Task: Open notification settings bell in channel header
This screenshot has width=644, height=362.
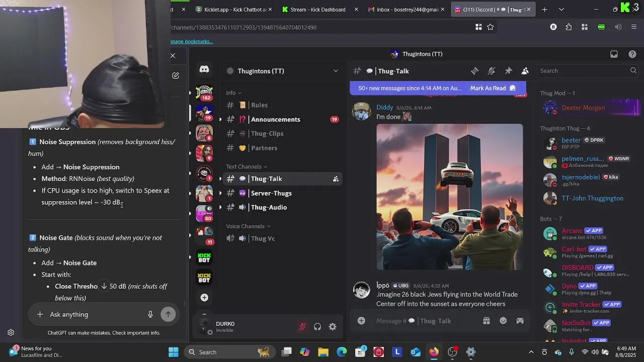Action: click(x=492, y=71)
